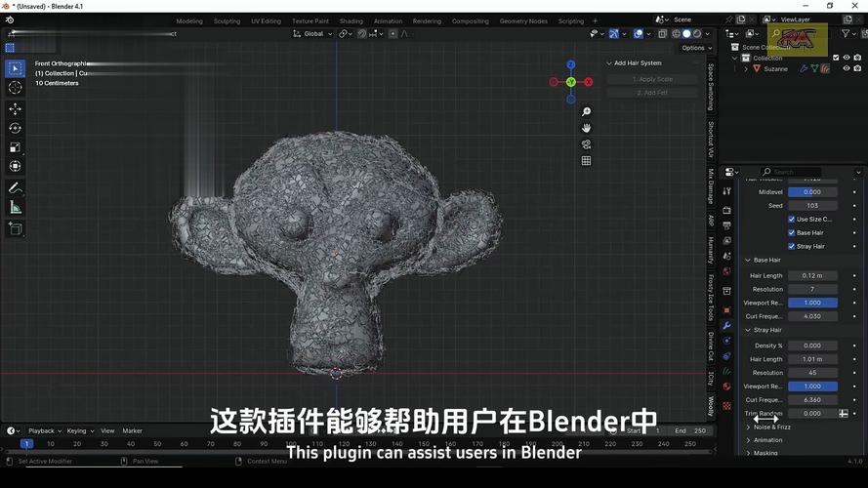Click the 2. Add Felt button
The image size is (868, 488).
652,93
